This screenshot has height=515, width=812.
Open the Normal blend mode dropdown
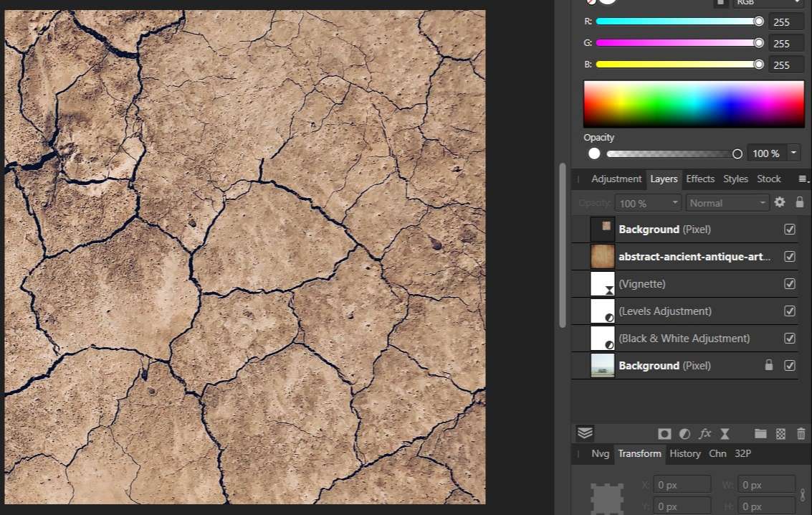(x=727, y=203)
